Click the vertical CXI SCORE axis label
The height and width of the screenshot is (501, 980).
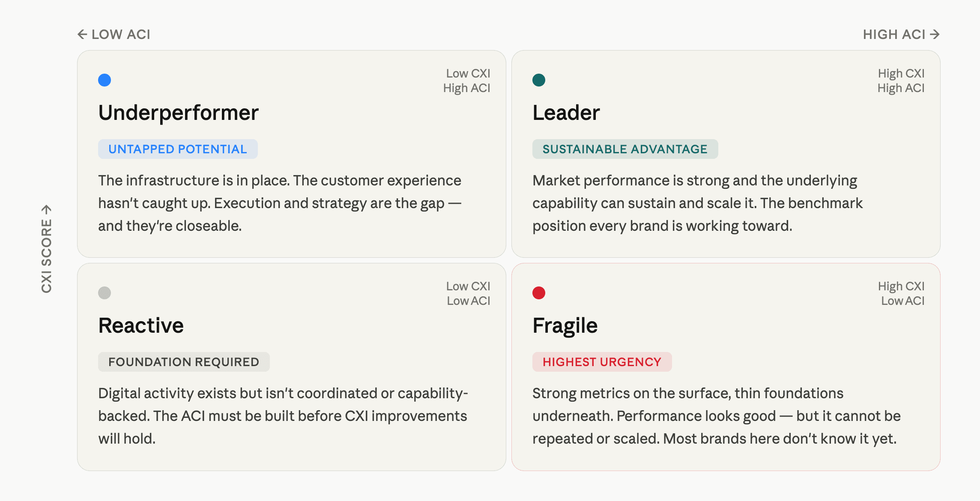pyautogui.click(x=46, y=256)
